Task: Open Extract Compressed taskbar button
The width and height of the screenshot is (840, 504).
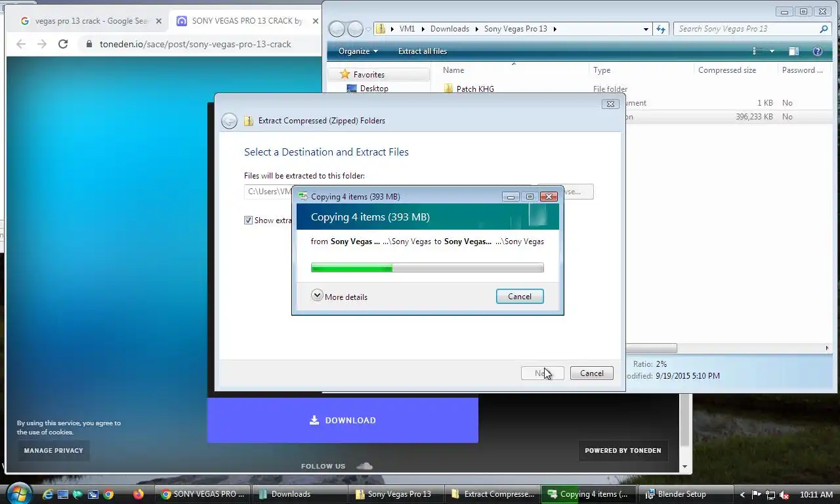Action: pyautogui.click(x=492, y=494)
